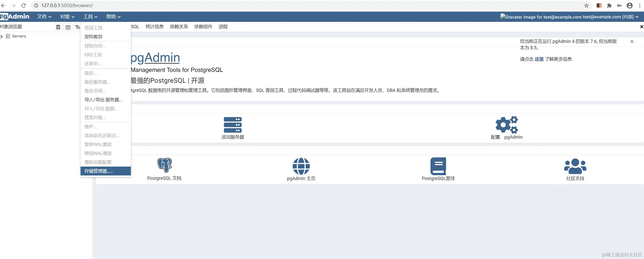The image size is (644, 259).
Task: Switch to the 依赖关系 tab
Action: [x=179, y=27]
